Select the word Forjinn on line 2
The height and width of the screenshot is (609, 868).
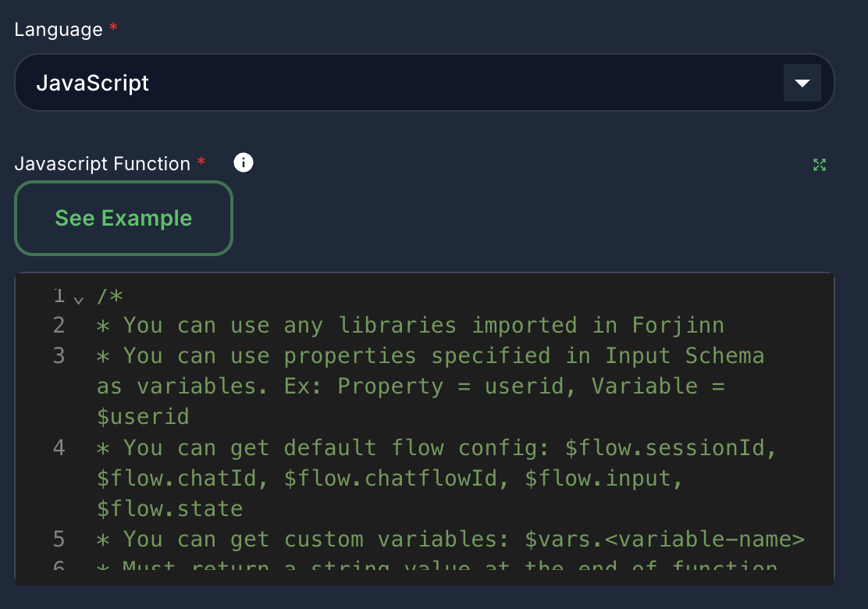[677, 325]
